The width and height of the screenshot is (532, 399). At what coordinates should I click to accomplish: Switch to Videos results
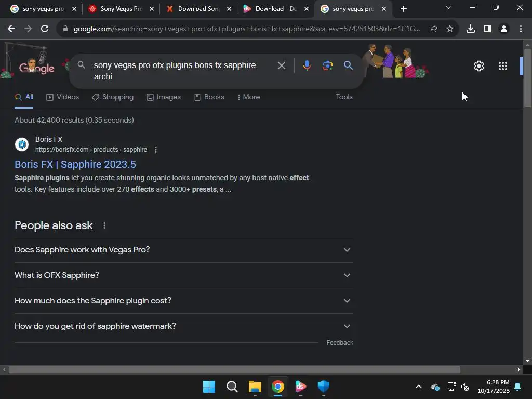click(62, 97)
